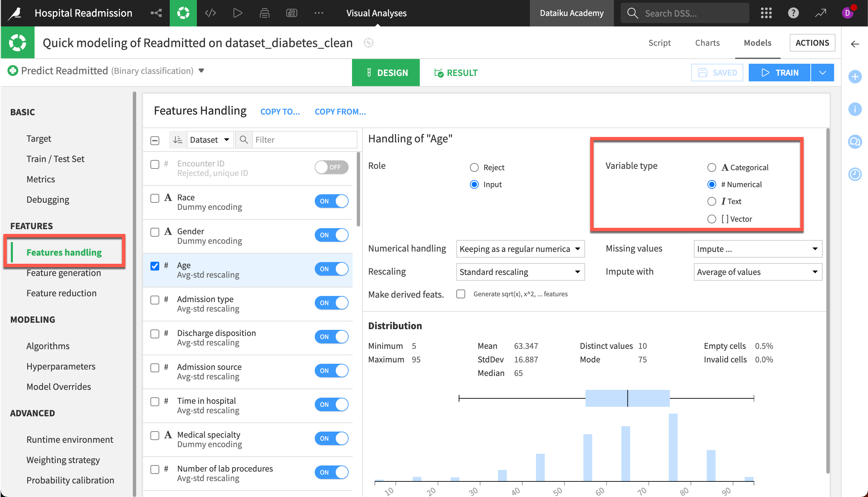Expand the Impute with dropdown
Screen dimensions: 868x497
point(758,272)
